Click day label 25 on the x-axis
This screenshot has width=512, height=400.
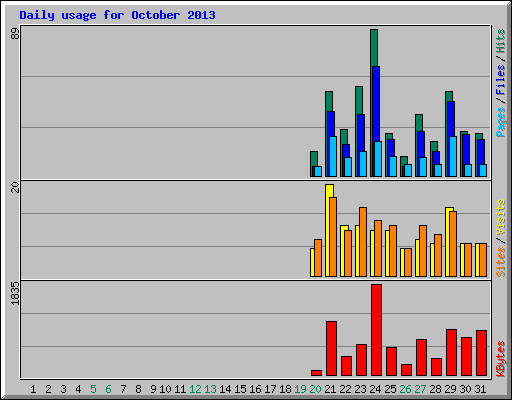pos(390,389)
